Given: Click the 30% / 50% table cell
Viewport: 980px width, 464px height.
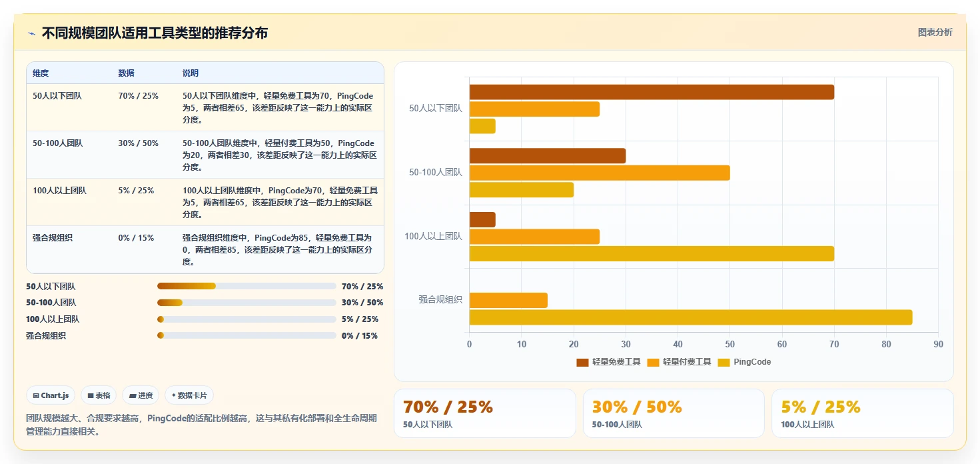Looking at the screenshot, I should (x=139, y=143).
